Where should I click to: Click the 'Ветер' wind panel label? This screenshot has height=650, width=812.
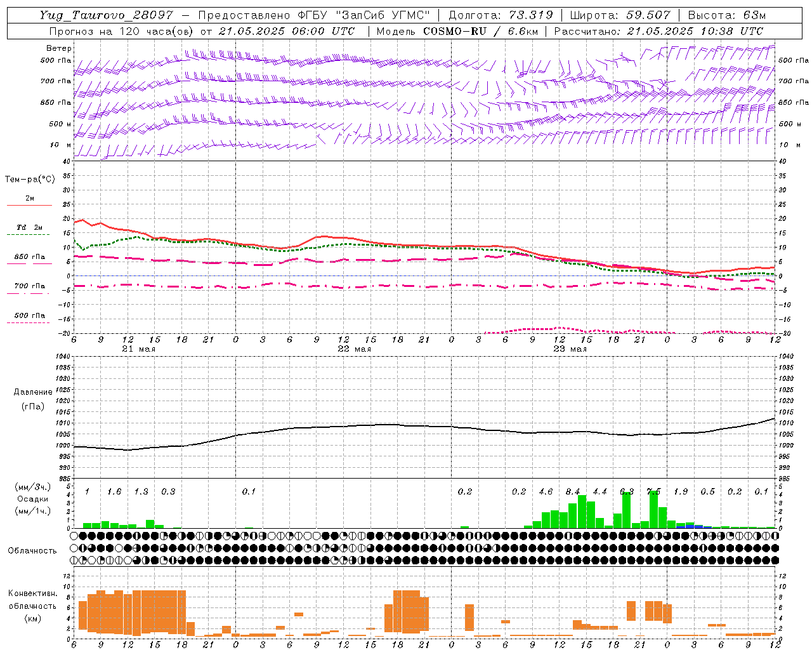(59, 48)
